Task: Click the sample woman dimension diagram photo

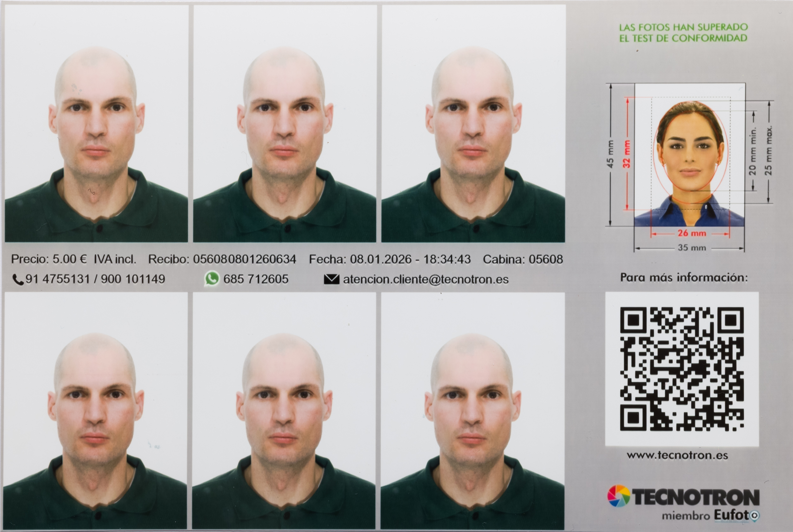Action: pyautogui.click(x=690, y=155)
